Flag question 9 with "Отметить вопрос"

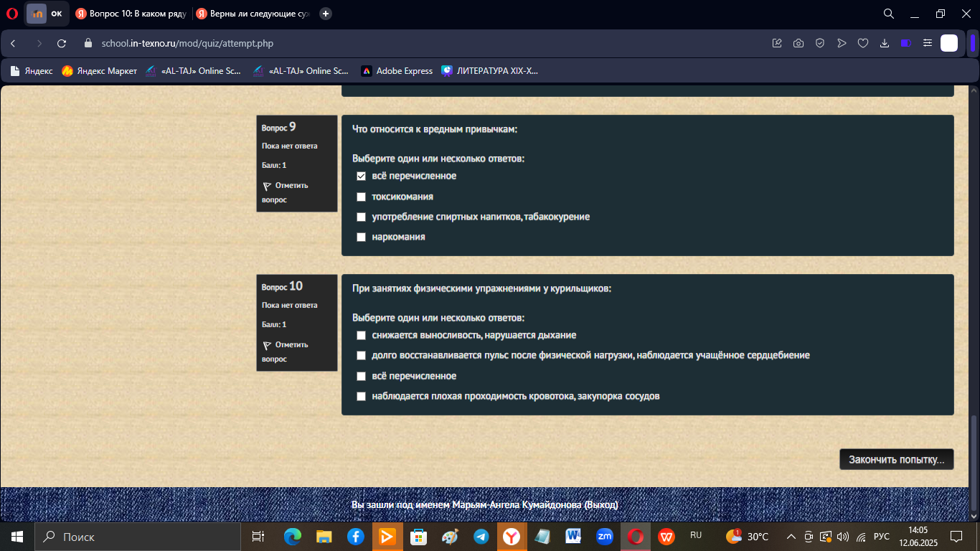pyautogui.click(x=285, y=192)
